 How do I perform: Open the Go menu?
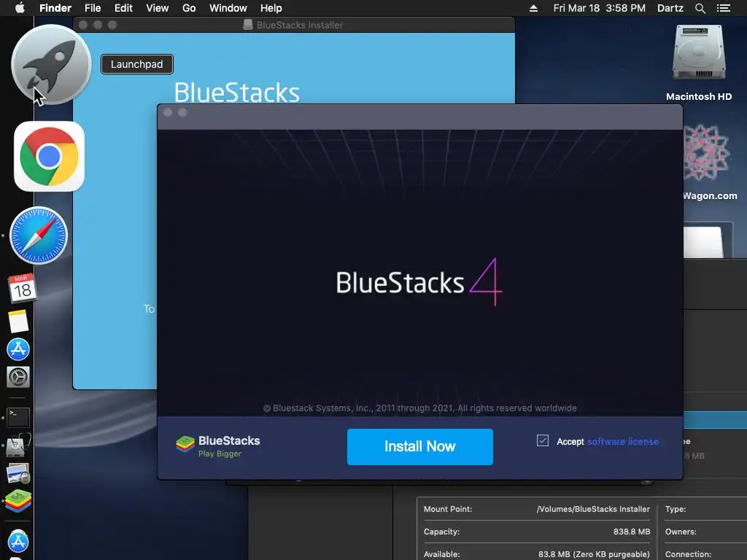[x=189, y=8]
